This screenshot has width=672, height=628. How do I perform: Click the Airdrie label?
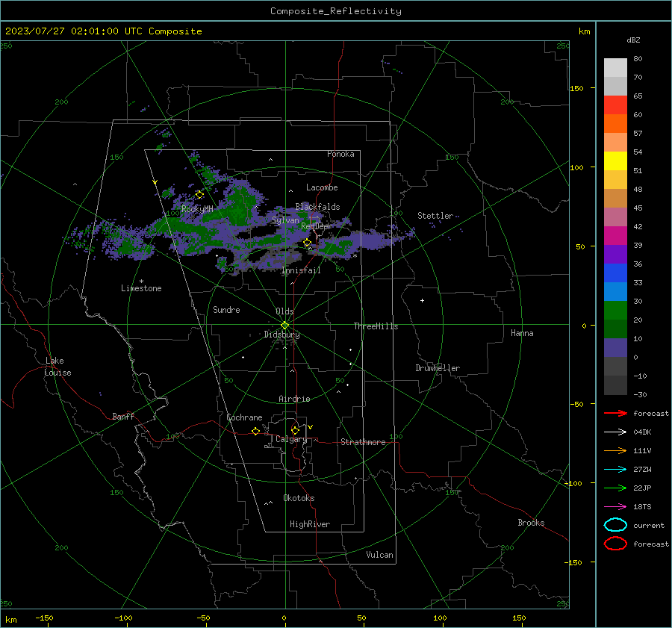coord(294,399)
